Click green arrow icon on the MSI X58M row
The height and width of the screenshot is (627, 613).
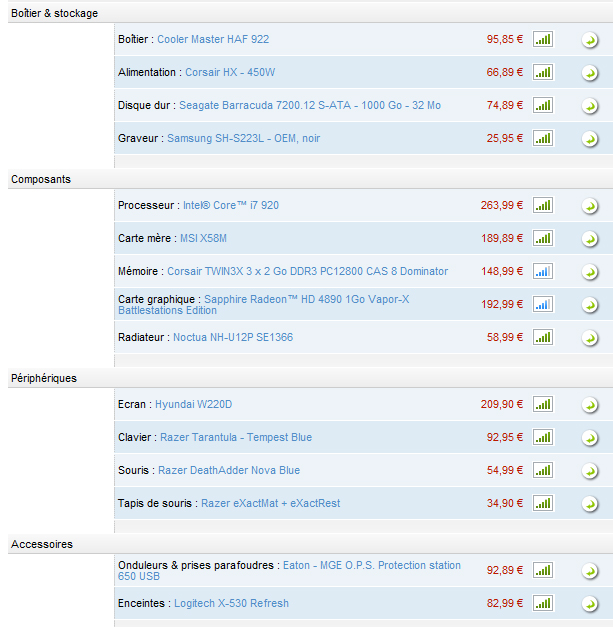click(x=590, y=239)
